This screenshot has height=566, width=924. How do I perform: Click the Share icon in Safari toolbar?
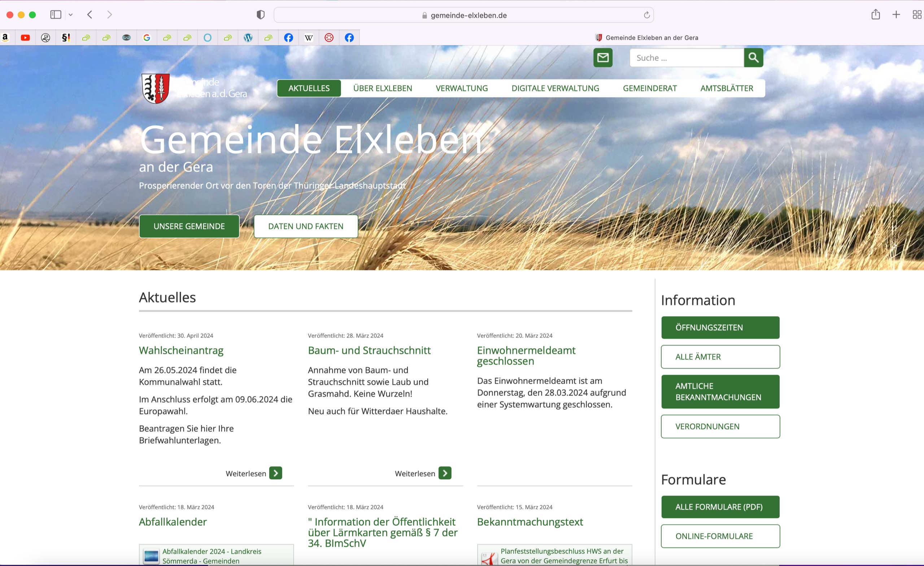[x=875, y=15]
